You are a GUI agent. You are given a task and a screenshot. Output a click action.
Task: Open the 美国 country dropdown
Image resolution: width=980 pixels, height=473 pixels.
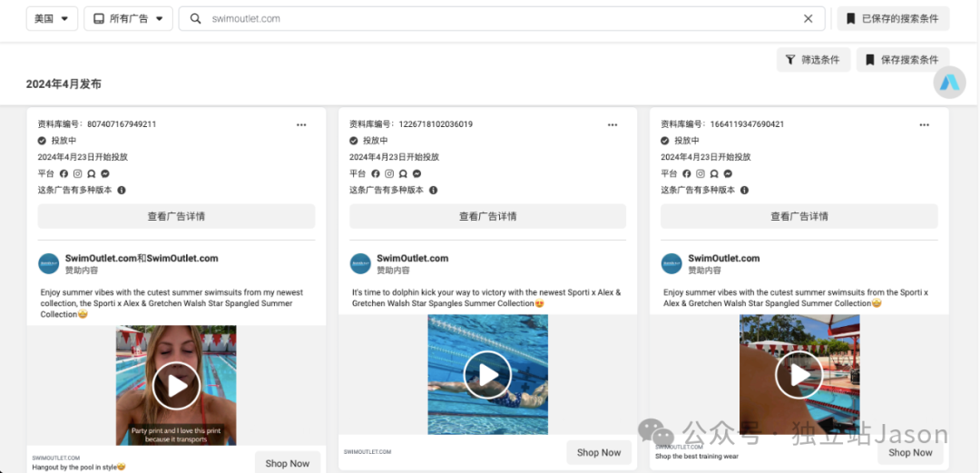tap(52, 19)
